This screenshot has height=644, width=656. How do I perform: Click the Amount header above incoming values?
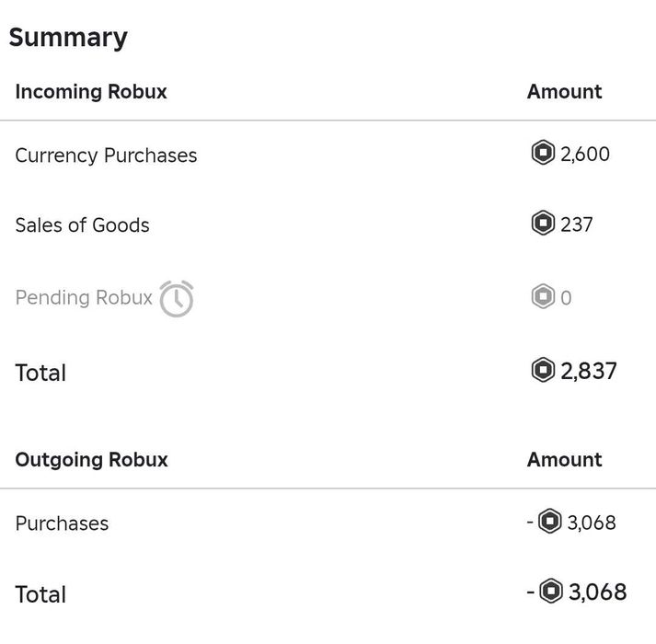[564, 92]
